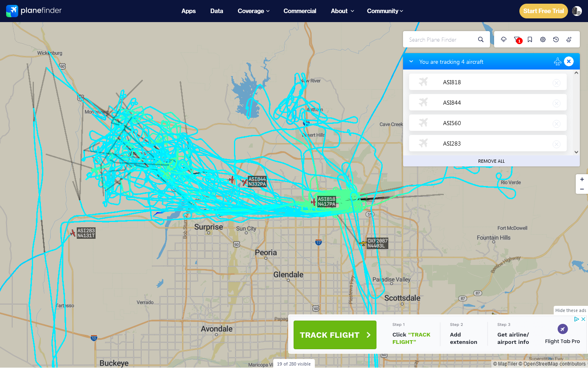Open the weather layers cloud icon
The image size is (588, 368).
[503, 40]
